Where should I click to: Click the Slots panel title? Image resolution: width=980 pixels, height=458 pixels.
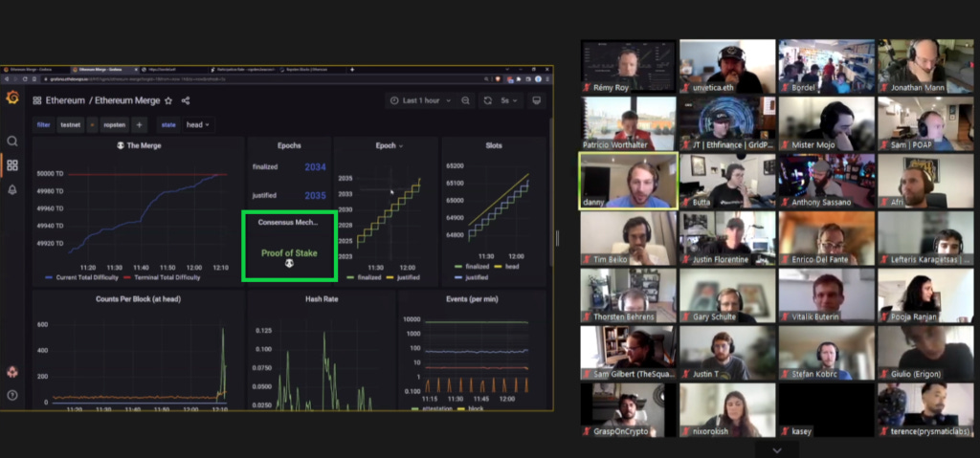point(494,145)
